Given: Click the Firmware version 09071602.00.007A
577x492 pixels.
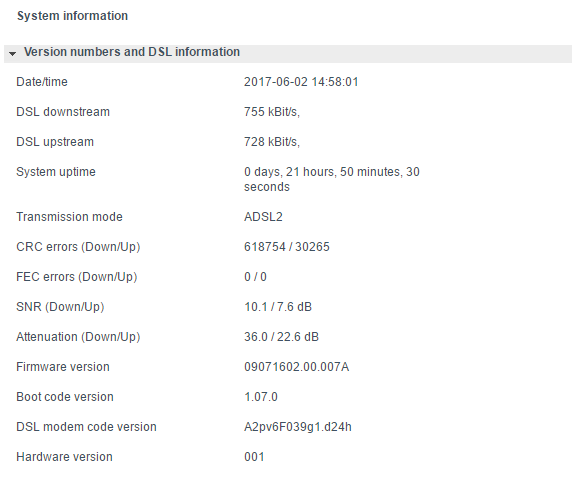Looking at the screenshot, I should [x=297, y=367].
